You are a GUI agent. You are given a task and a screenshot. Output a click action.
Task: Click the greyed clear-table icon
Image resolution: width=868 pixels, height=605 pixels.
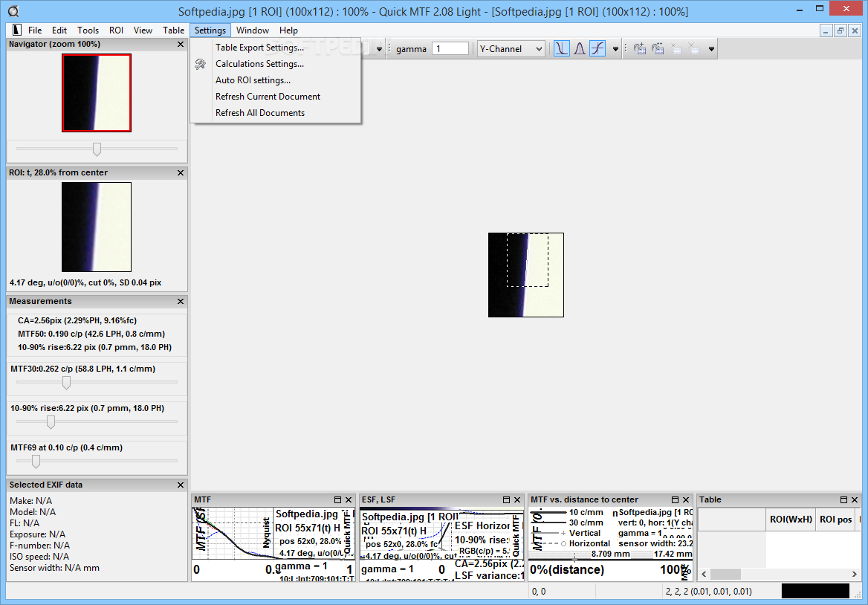pos(693,49)
